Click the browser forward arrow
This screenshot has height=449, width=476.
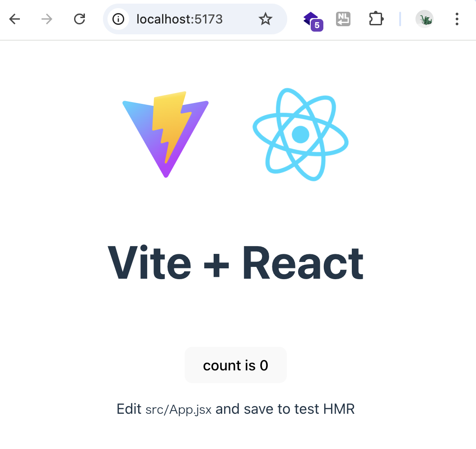(x=47, y=19)
